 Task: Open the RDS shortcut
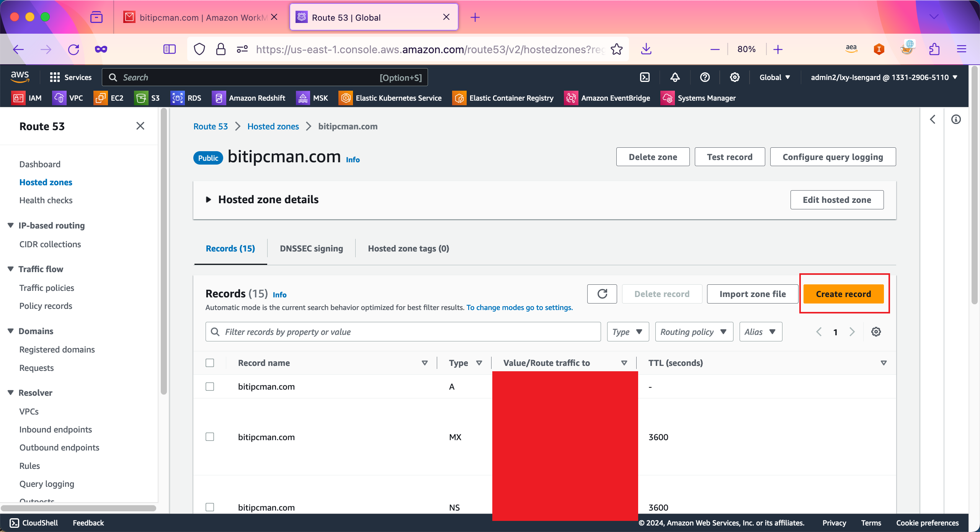click(x=186, y=98)
